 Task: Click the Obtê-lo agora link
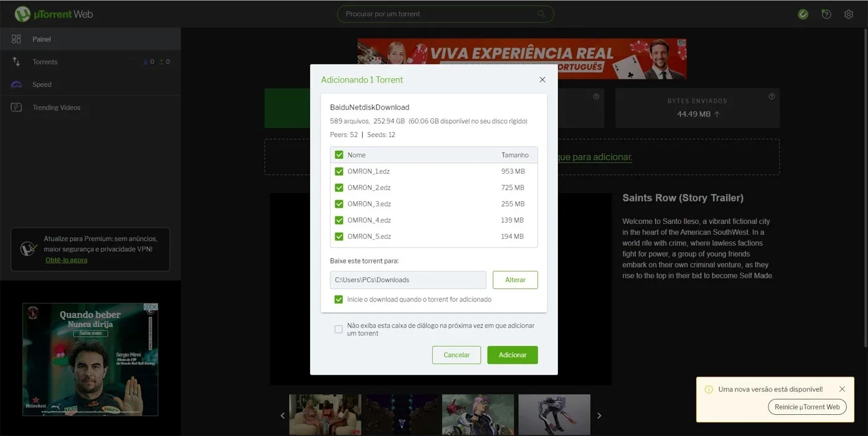coord(66,260)
